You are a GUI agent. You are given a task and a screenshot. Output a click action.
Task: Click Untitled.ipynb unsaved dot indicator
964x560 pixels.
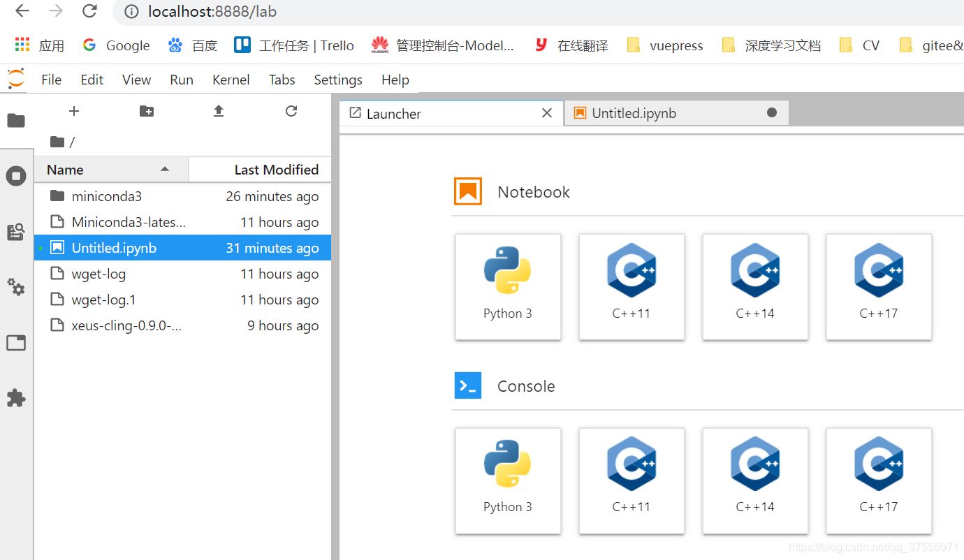point(772,113)
